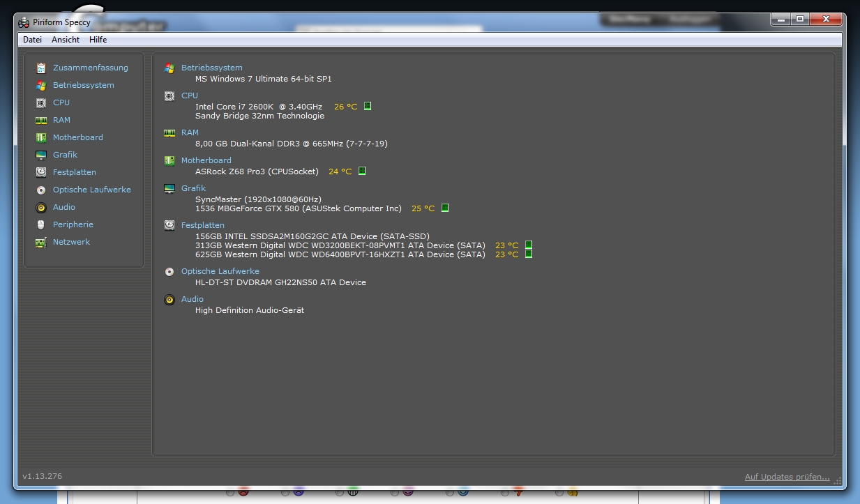
Task: Click the Audio speaker icon in summary panel
Action: (x=169, y=299)
